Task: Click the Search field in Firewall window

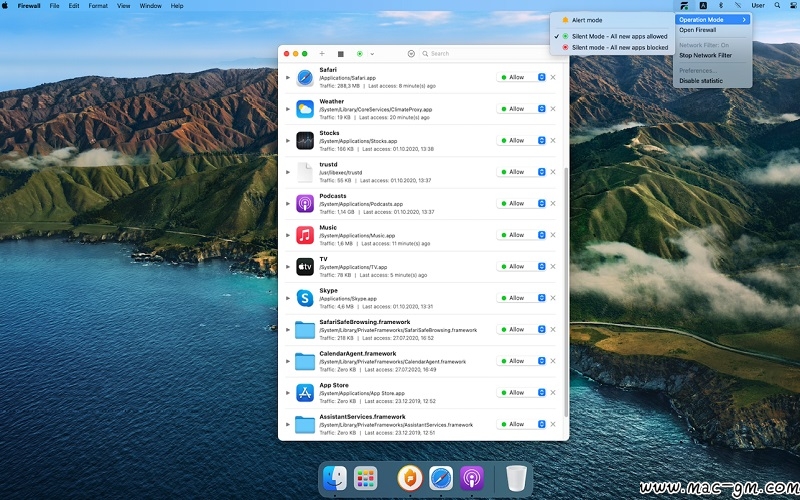Action: click(492, 54)
